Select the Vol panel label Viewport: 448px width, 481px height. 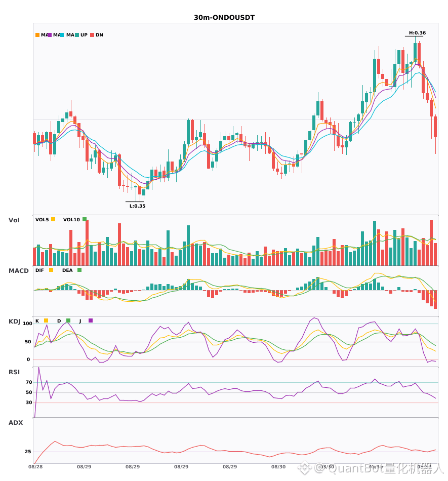tap(14, 220)
